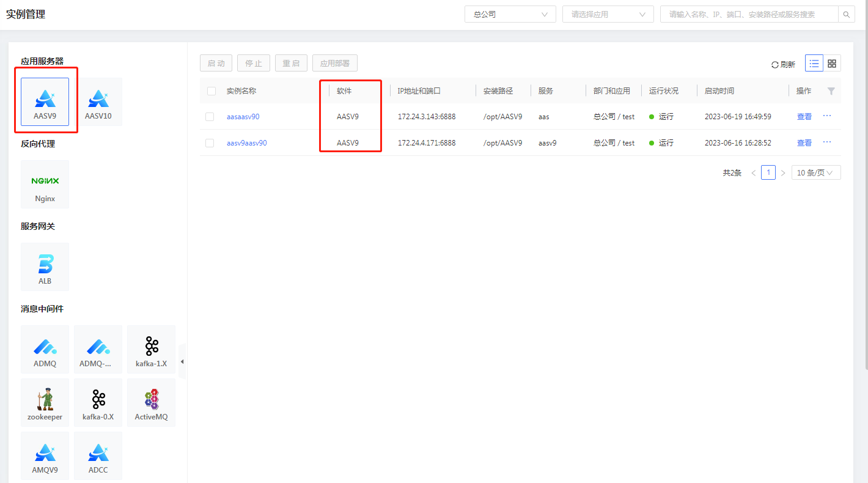Viewport: 868px width, 483px height.
Task: Open the 10 条/页 page size dropdown
Action: [816, 173]
